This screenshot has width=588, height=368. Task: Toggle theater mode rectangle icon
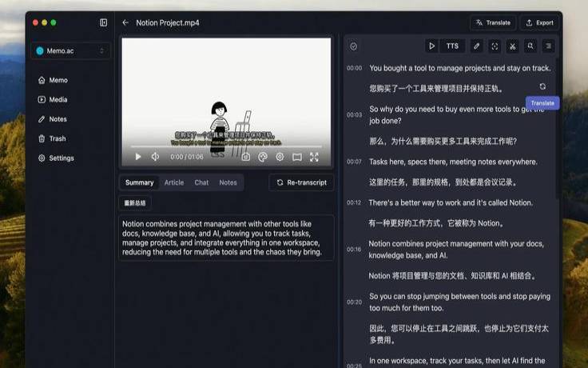pos(297,157)
